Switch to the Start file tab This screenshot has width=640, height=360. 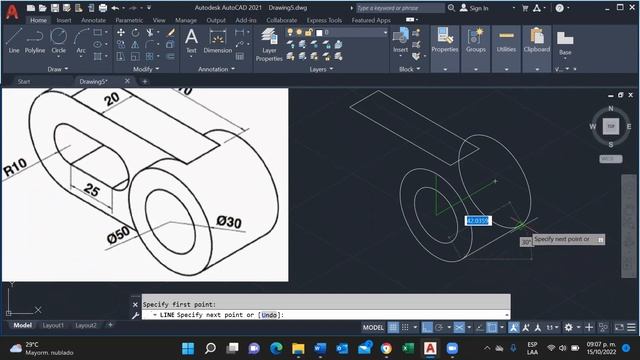coord(24,82)
